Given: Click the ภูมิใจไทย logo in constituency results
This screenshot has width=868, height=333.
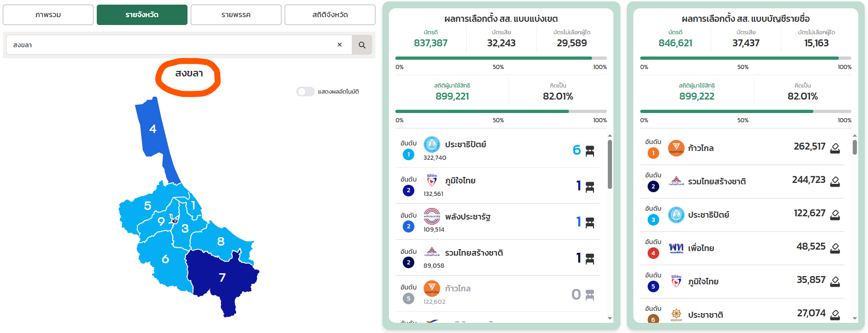Looking at the screenshot, I should coord(432,181).
